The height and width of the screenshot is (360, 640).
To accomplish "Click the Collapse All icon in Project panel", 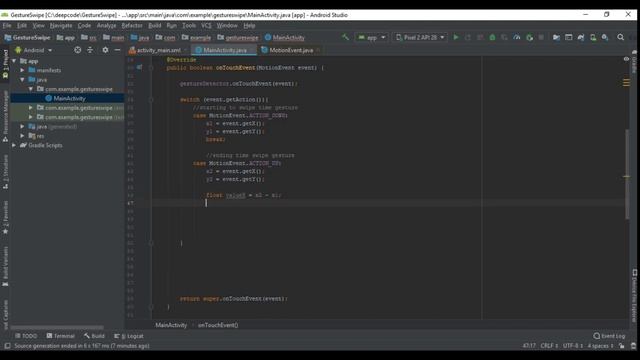I will click(x=90, y=50).
